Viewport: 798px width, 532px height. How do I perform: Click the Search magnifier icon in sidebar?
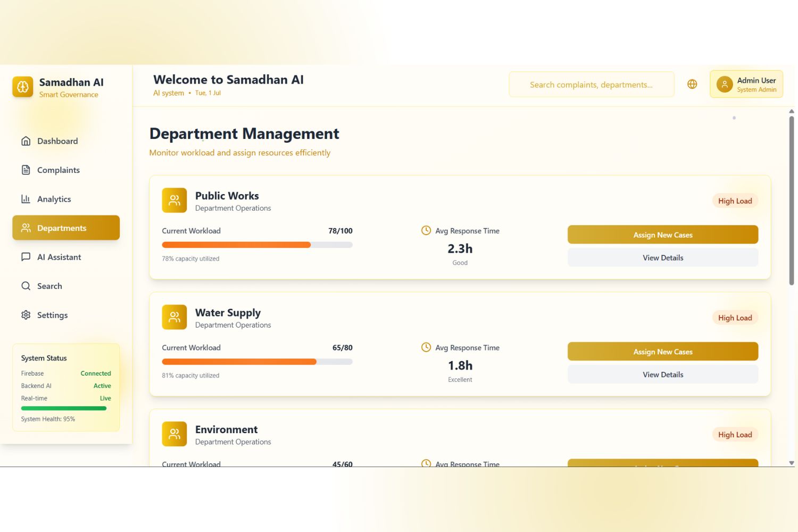26,286
